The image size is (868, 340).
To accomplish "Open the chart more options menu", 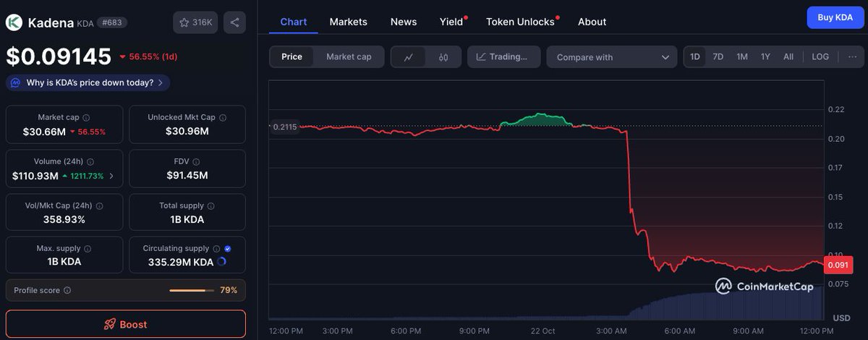I will (x=852, y=56).
